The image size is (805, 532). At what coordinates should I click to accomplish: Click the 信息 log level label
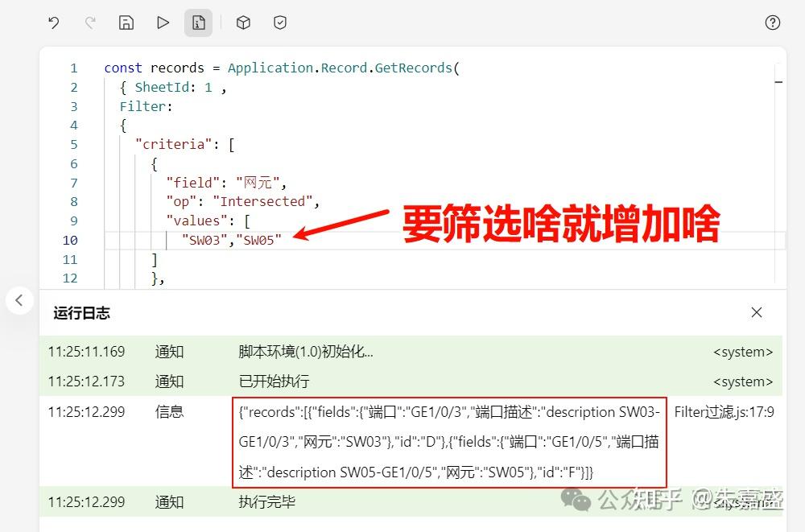tap(169, 412)
